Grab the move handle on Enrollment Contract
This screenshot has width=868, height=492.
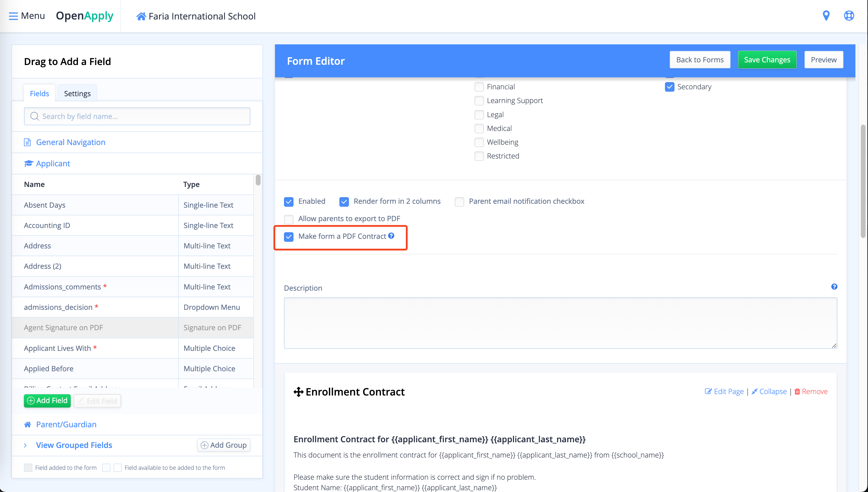[298, 392]
